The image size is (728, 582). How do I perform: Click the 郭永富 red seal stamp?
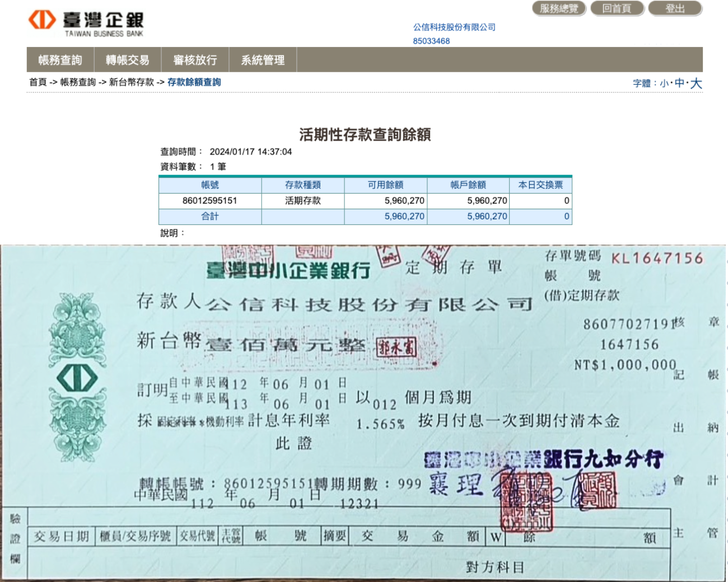(x=396, y=348)
